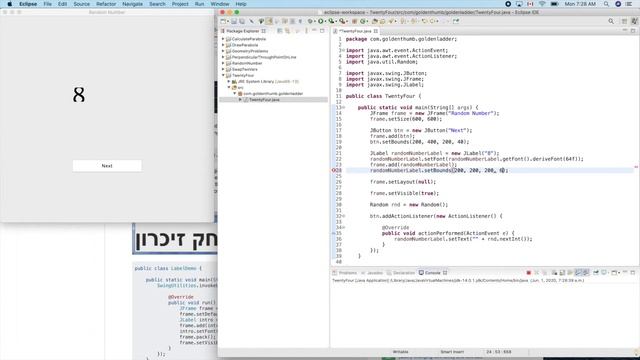This screenshot has width=640, height=360.
Task: Click the Java perspective icon at top right
Action: pyautogui.click(x=635, y=21)
